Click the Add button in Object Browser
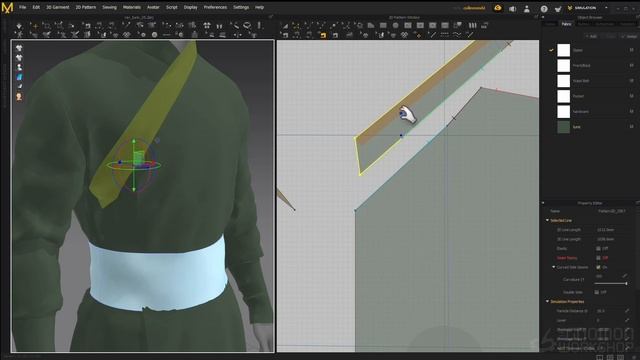This screenshot has height=360, width=640. 591,36
